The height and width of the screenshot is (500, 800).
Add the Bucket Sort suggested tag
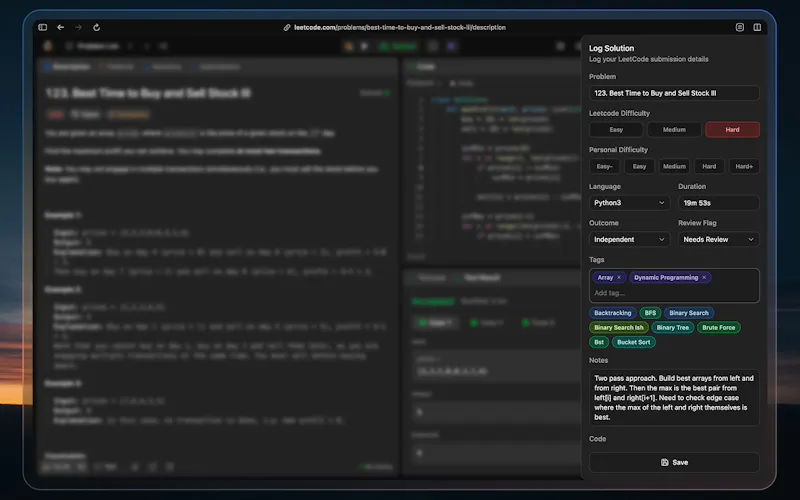click(634, 342)
